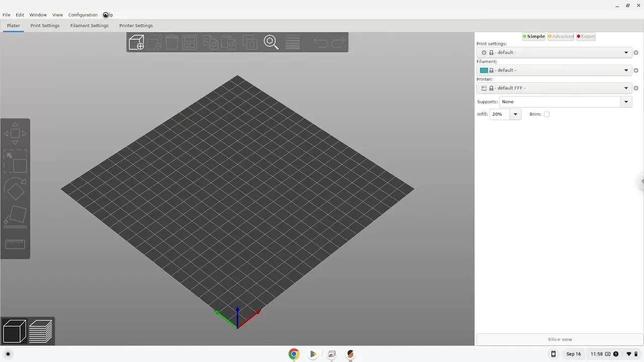Click the Filament settings gear icon

[636, 70]
